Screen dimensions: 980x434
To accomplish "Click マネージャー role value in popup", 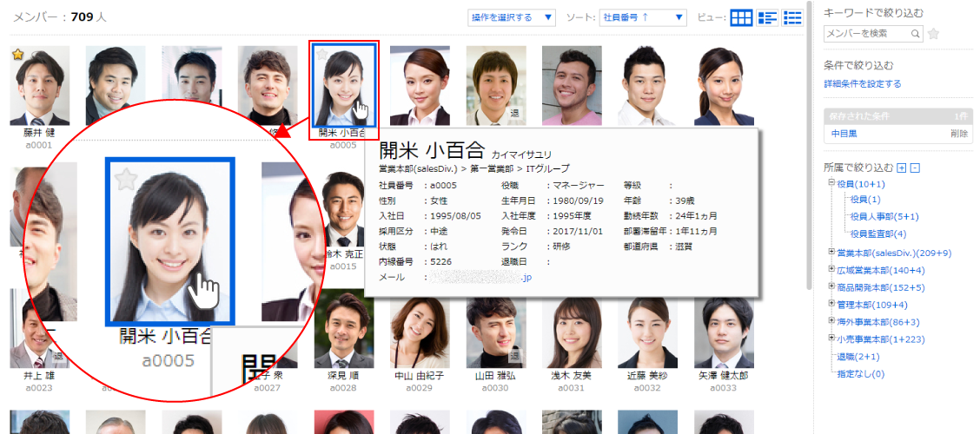I will coord(578,186).
